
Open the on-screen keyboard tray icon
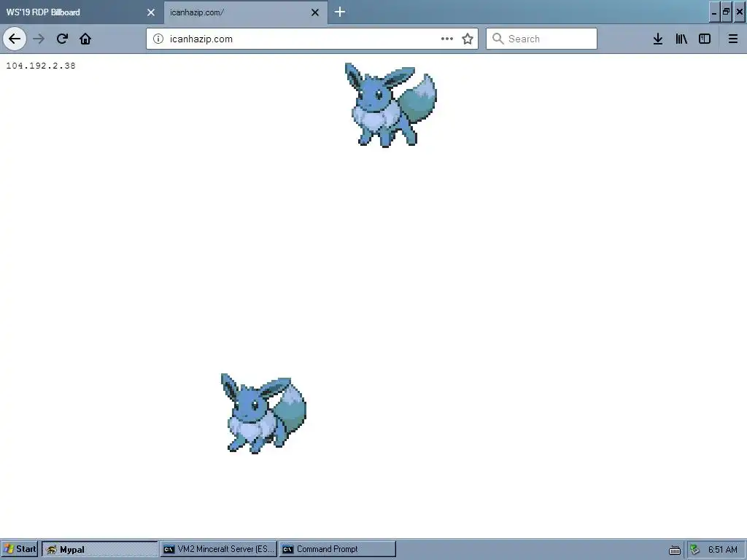coord(675,550)
